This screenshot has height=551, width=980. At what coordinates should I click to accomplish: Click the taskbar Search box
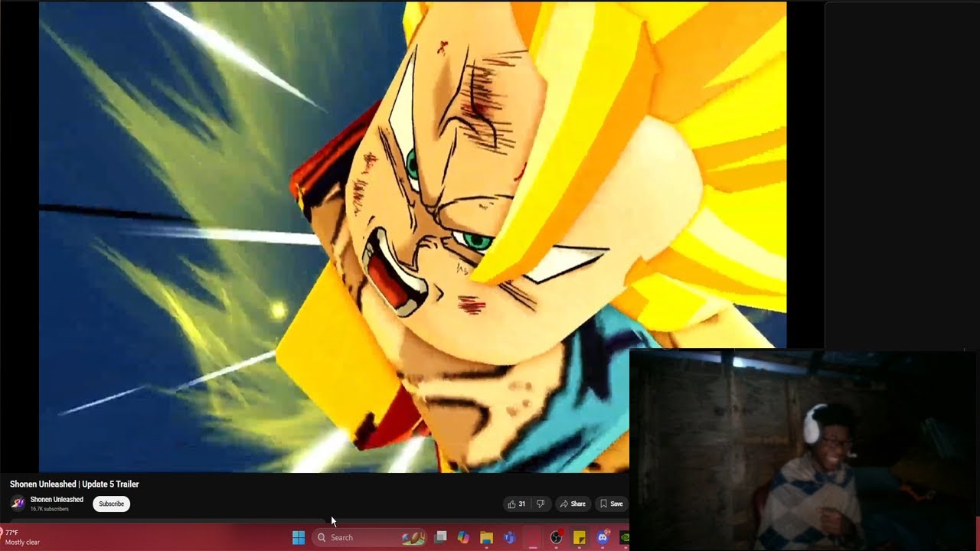click(370, 537)
